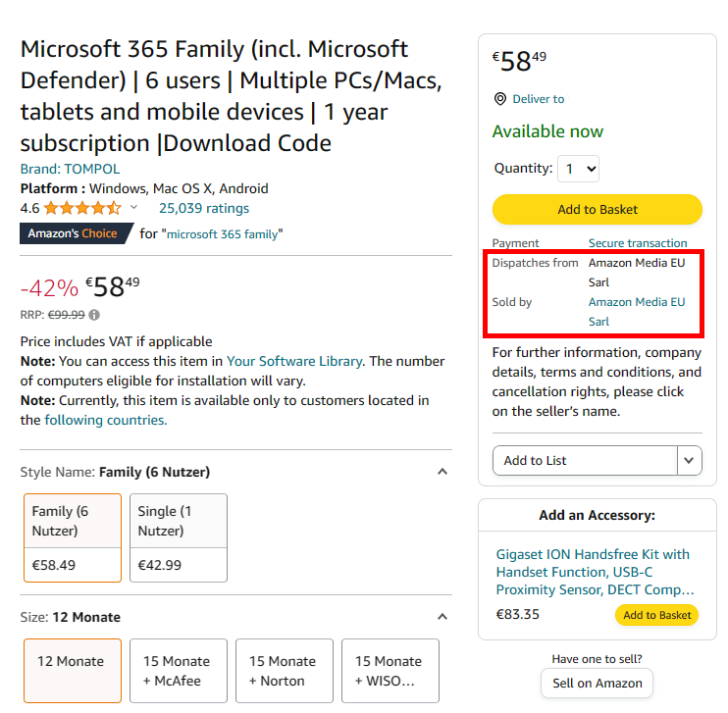Choose the 15 Monate + Norton option
Screen dimensions: 728x713
285,671
